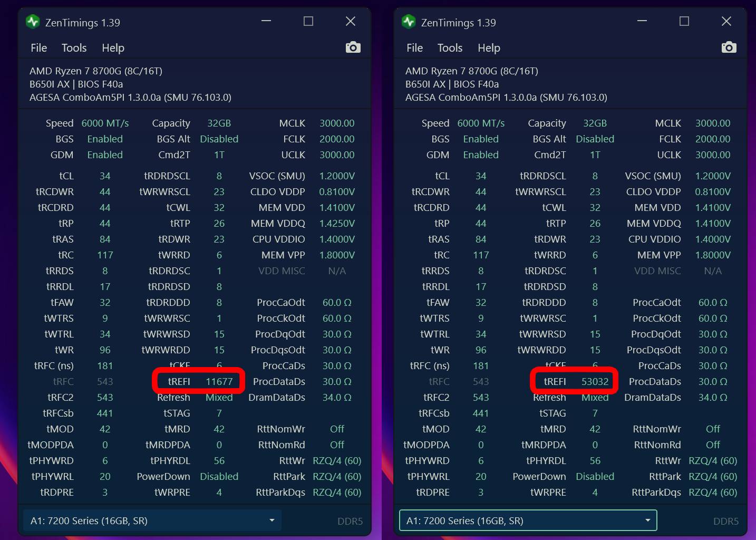Close the left ZenTimings window
756x540 pixels.
(x=351, y=21)
